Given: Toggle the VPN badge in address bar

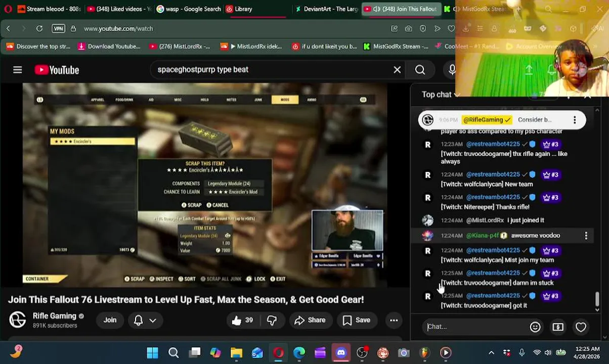Looking at the screenshot, I should pyautogui.click(x=58, y=29).
